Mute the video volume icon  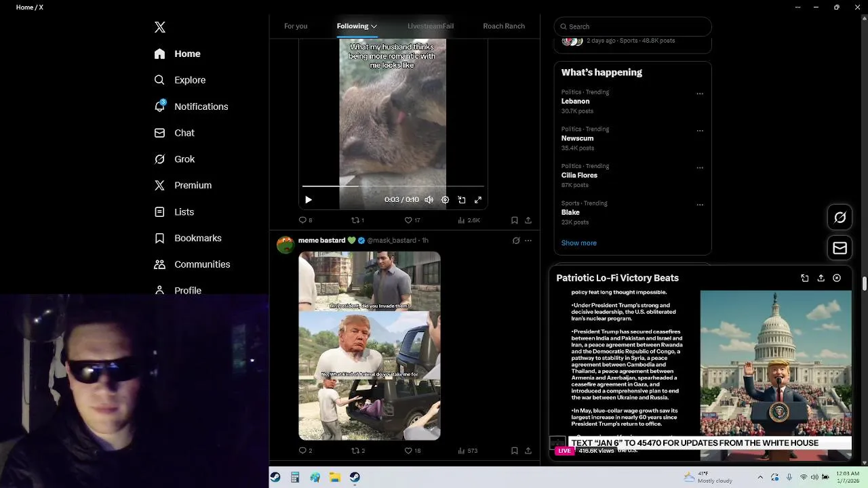pyautogui.click(x=429, y=200)
